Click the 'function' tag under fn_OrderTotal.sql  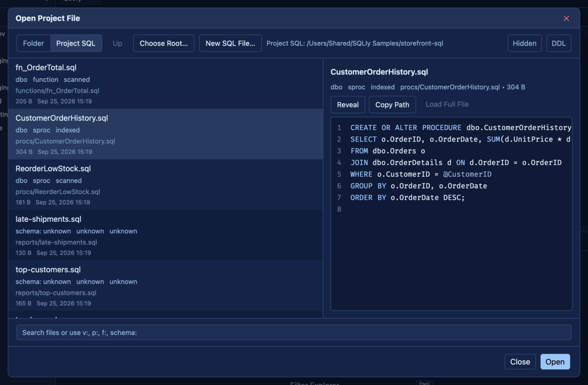click(46, 79)
